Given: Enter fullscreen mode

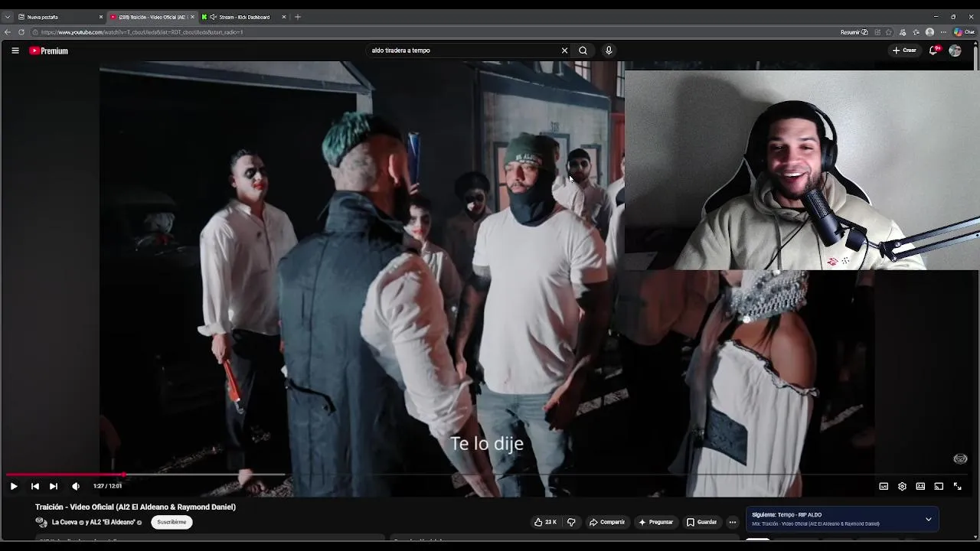Looking at the screenshot, I should click(x=957, y=486).
